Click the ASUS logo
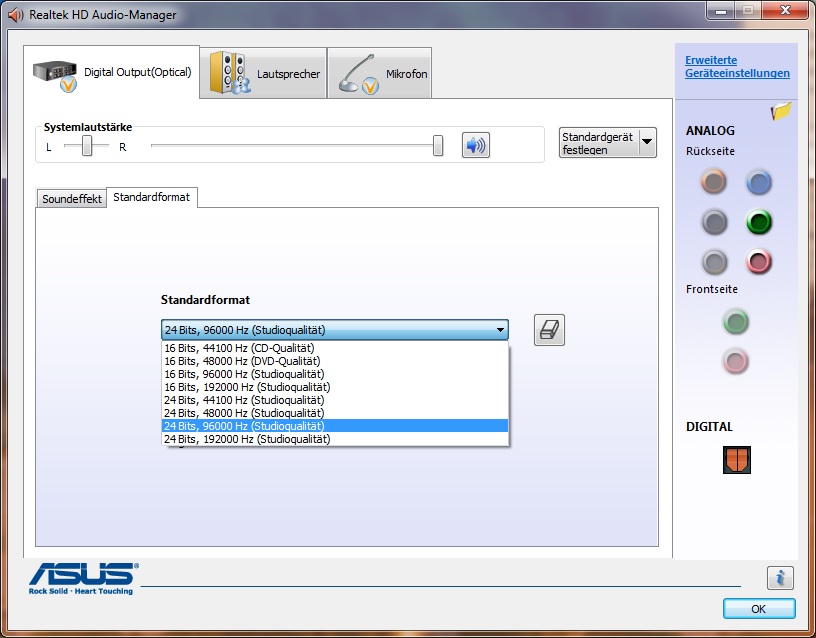This screenshot has width=816, height=638. [x=83, y=578]
